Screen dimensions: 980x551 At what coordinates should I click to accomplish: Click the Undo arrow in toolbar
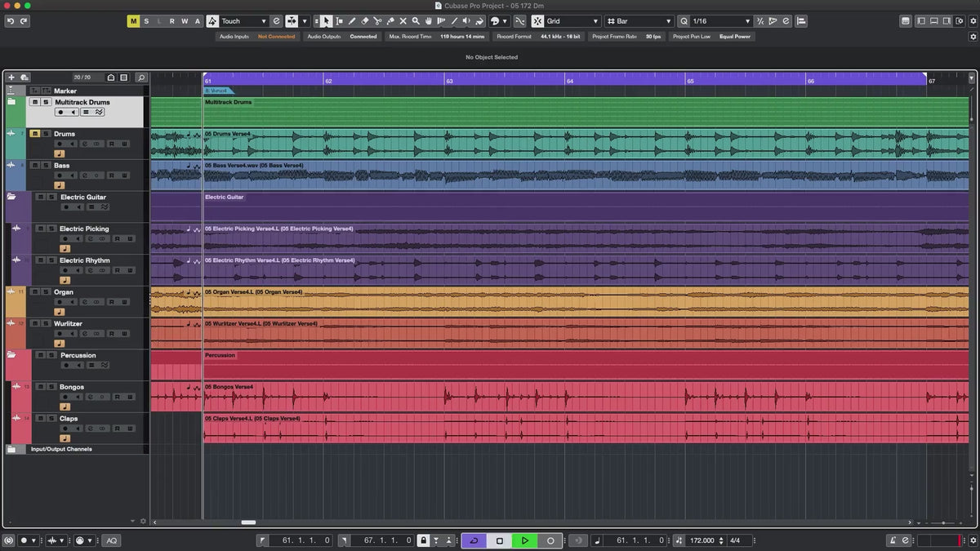click(x=10, y=21)
